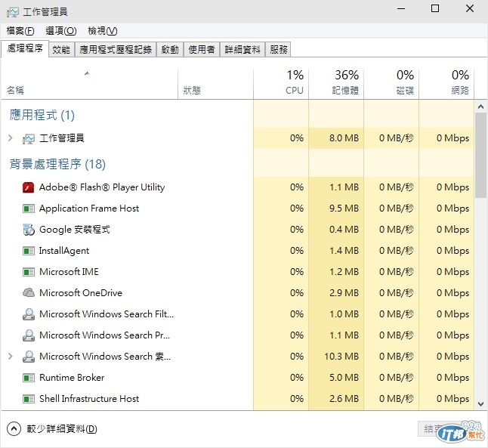488x448 pixels.
Task: Select the Adobe® Flash® Player Utility row
Action: pos(238,187)
